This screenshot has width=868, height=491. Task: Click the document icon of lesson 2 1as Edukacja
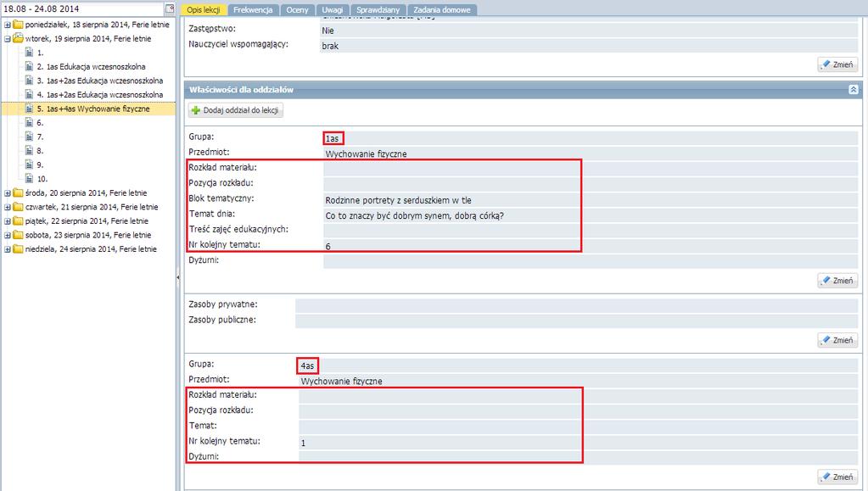click(30, 66)
